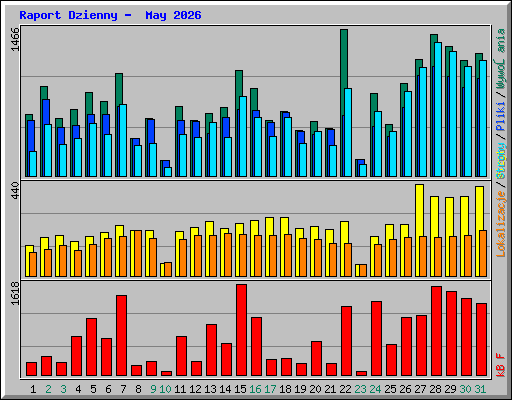Screen dimensions: 512x400
Task: Click day 15 on the x-axis
Action: click(240, 389)
